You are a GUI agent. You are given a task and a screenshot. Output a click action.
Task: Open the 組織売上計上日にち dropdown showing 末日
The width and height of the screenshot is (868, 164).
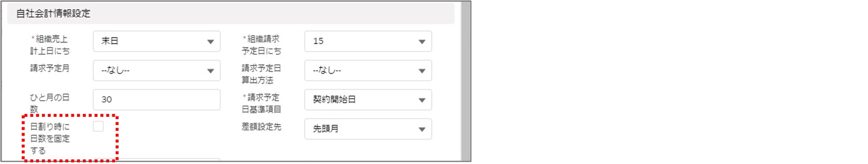[x=157, y=41]
